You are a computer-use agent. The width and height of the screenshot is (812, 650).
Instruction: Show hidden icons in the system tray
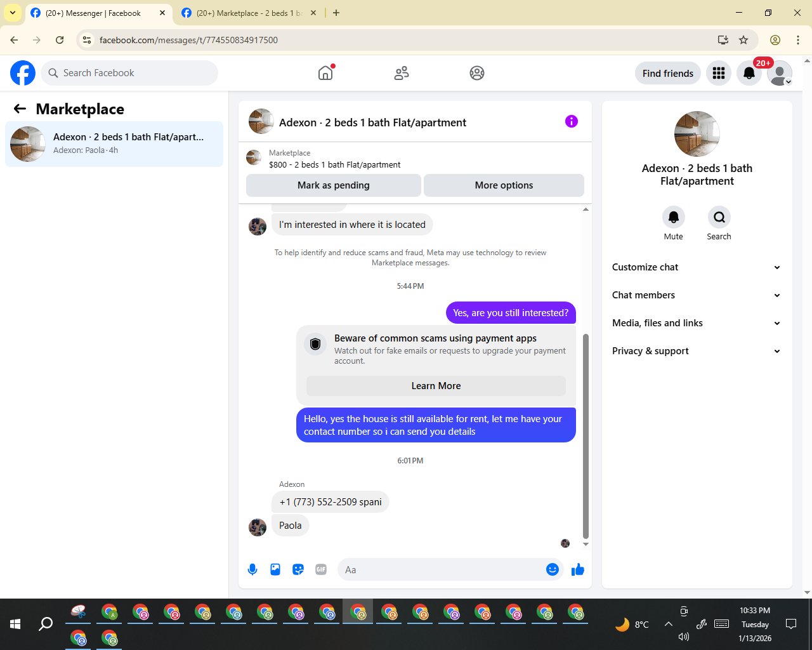click(669, 624)
